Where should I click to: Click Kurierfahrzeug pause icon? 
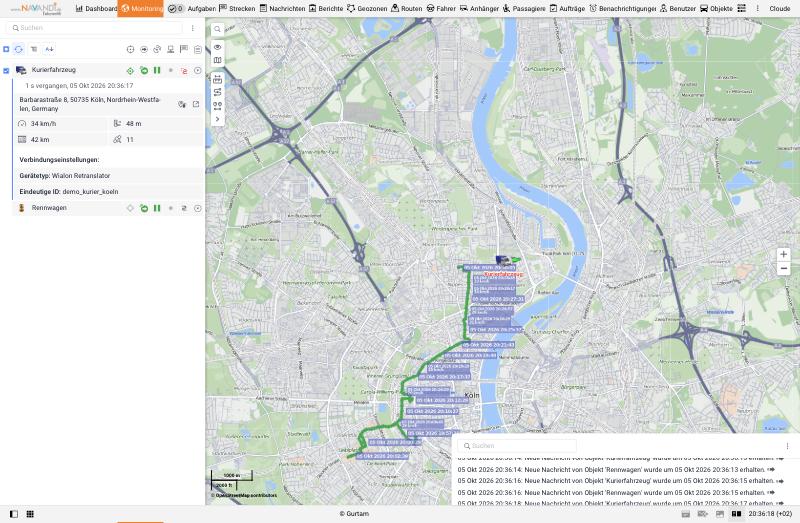tap(157, 71)
